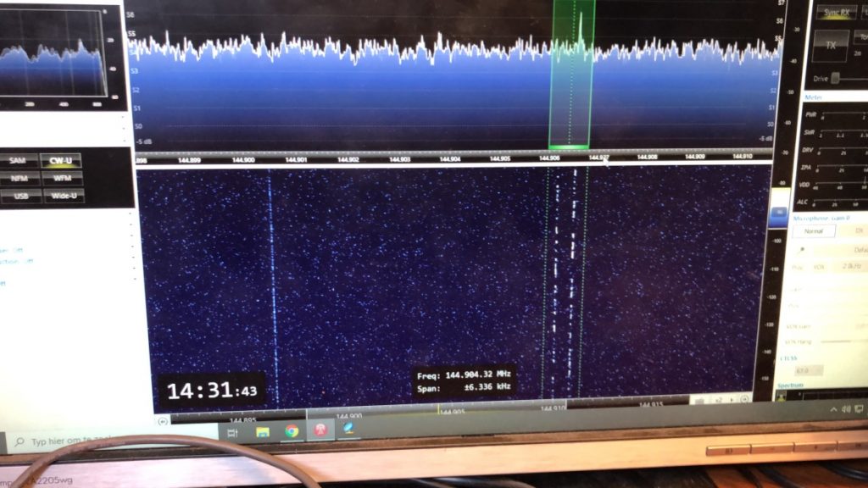
Task: Click the Spectrum section header at bottom right
Action: click(x=791, y=385)
